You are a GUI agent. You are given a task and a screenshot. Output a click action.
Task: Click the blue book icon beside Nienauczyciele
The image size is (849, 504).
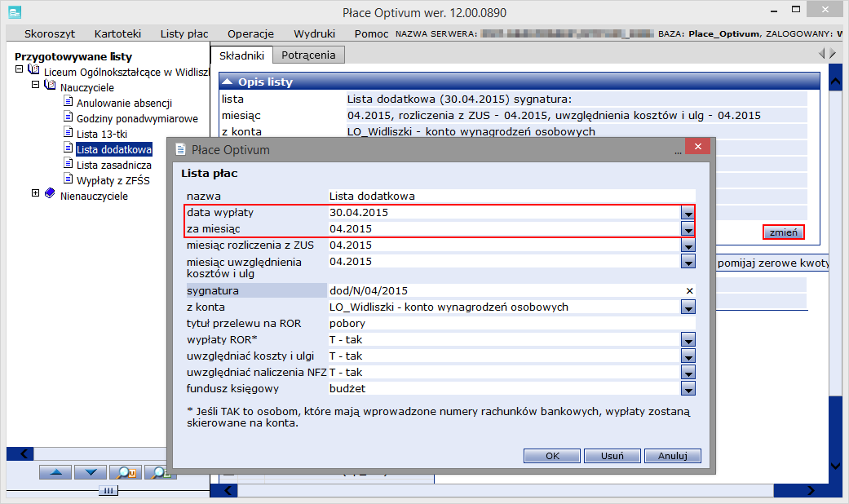(50, 193)
